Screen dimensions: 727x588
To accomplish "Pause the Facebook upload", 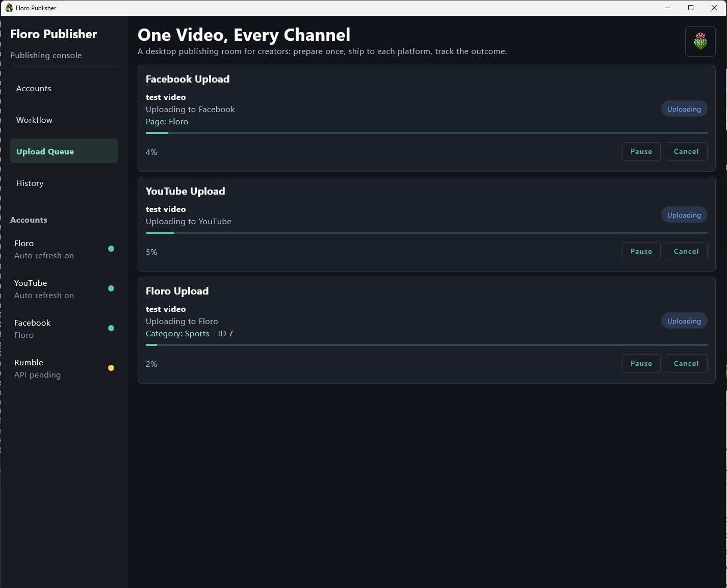I will click(641, 151).
